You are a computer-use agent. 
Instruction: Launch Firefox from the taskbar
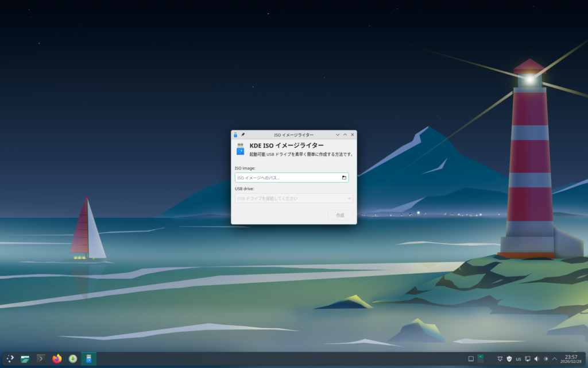57,359
